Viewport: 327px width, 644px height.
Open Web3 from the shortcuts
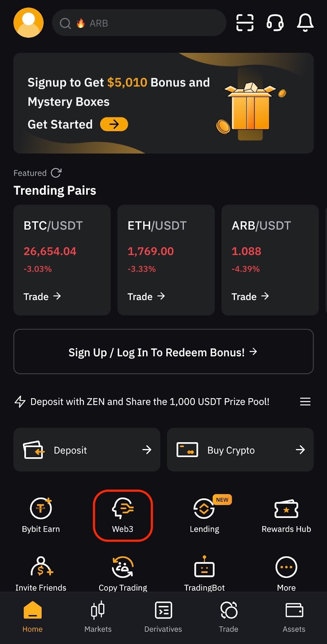tap(123, 516)
